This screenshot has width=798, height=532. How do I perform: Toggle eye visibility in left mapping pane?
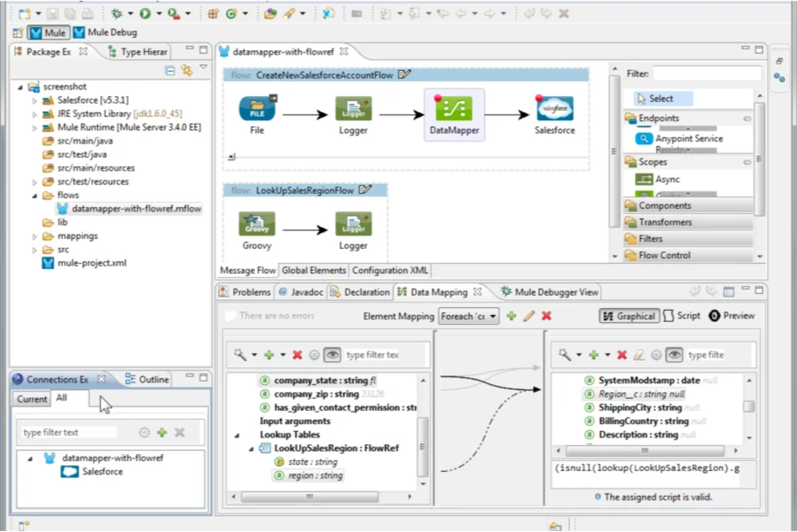(x=332, y=355)
